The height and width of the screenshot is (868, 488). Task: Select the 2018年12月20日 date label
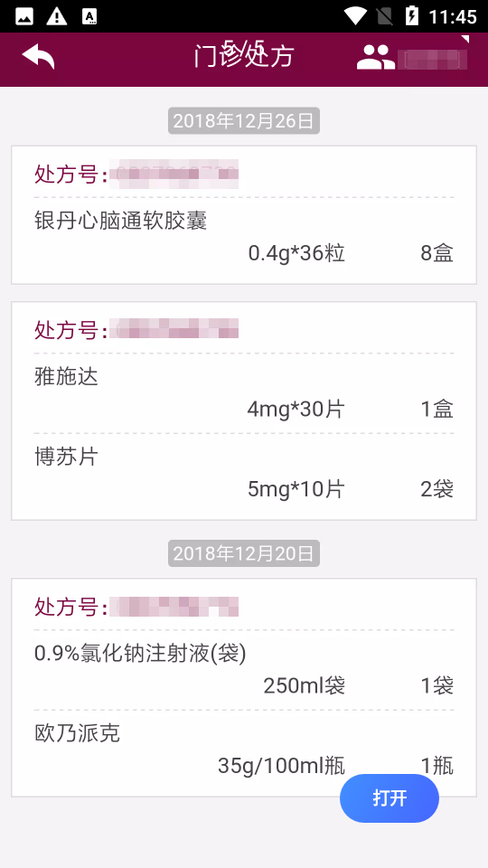tap(244, 553)
